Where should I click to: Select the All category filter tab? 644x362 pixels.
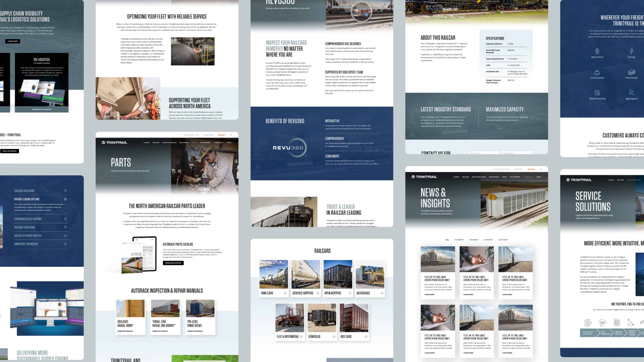coord(447,240)
